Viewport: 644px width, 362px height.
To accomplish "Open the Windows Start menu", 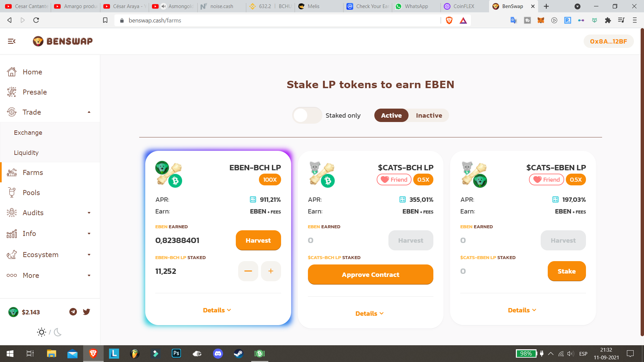I will (x=10, y=354).
